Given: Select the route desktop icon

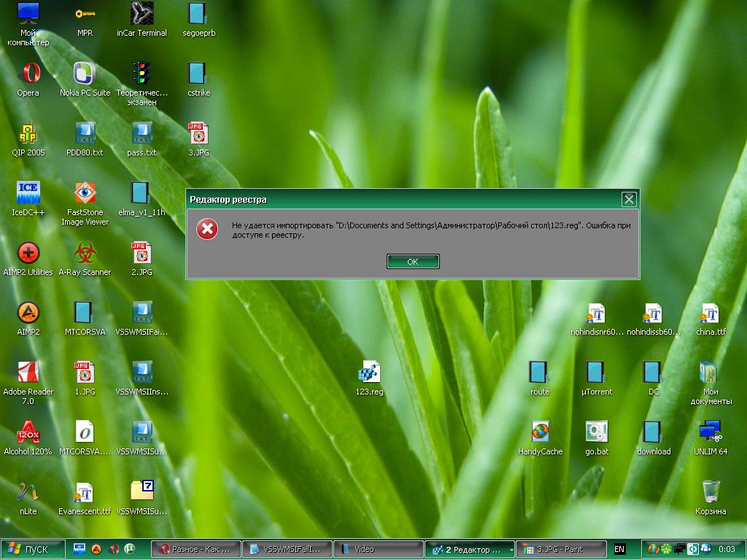Looking at the screenshot, I should (540, 378).
